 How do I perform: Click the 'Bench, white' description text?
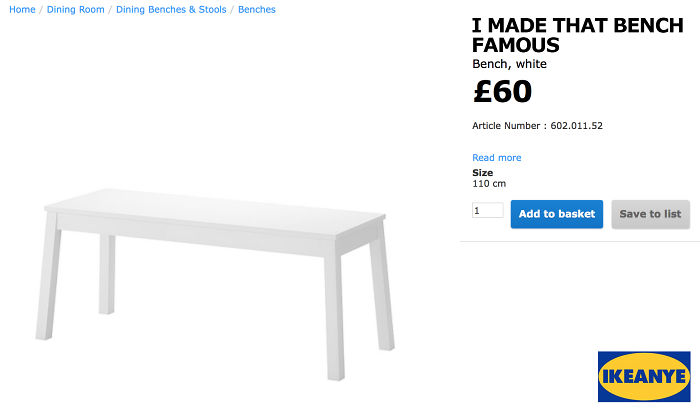click(509, 65)
